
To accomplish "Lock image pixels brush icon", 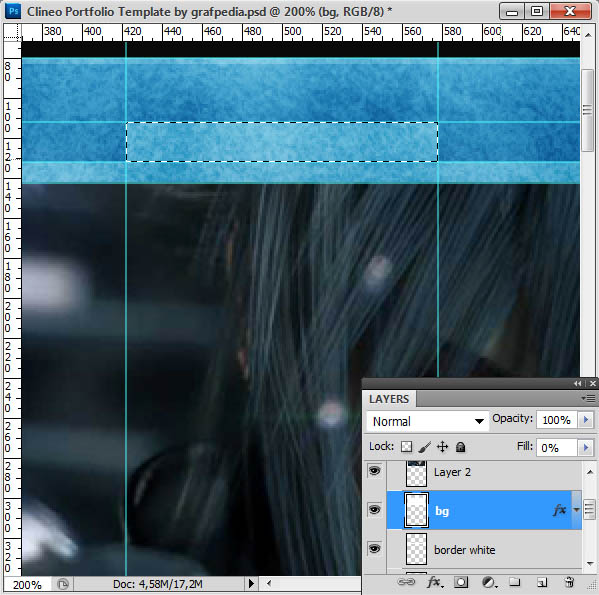I will pyautogui.click(x=424, y=446).
